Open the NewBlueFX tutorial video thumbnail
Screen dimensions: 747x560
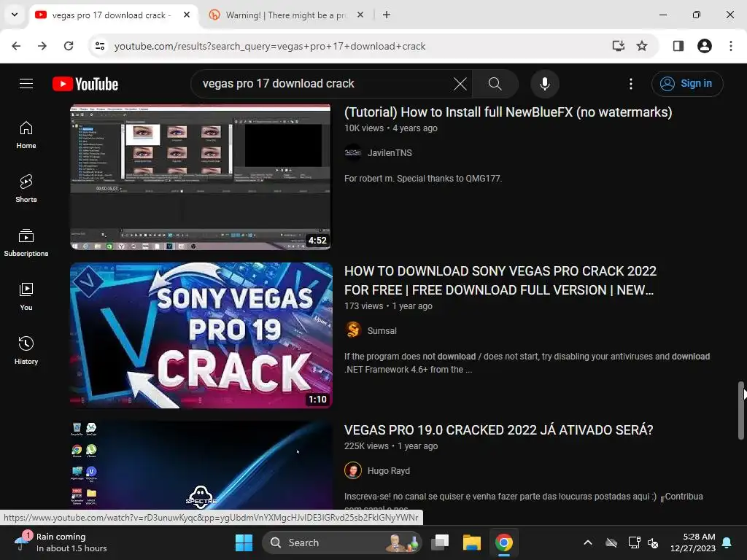[x=201, y=176]
